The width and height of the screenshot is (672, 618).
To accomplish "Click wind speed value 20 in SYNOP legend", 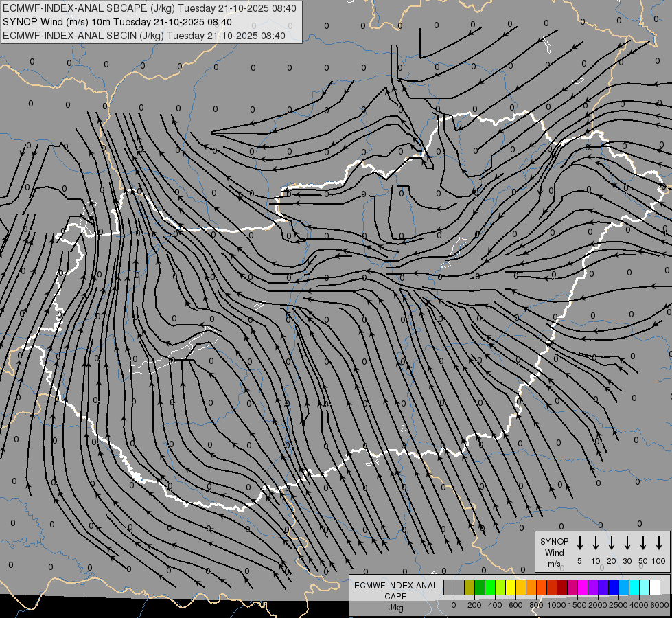I will [612, 561].
